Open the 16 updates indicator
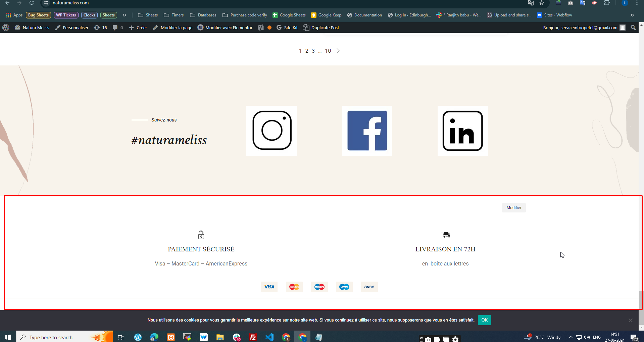 pos(100,28)
